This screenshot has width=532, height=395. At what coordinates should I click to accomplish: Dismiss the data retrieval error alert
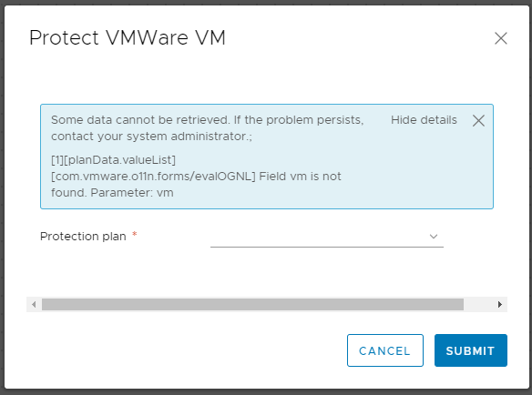(478, 120)
